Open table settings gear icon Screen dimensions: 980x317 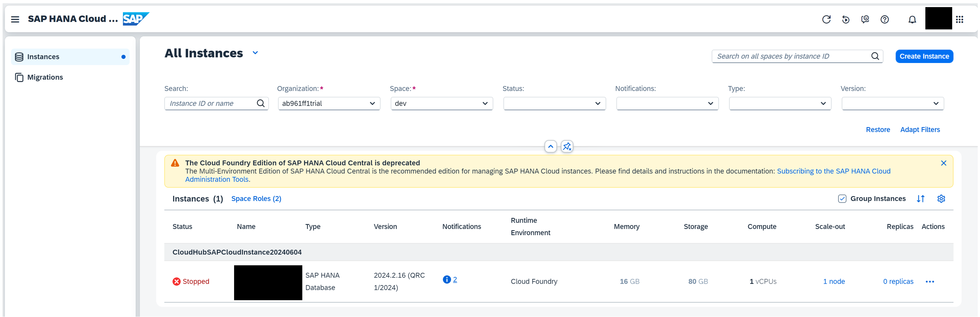coord(941,199)
